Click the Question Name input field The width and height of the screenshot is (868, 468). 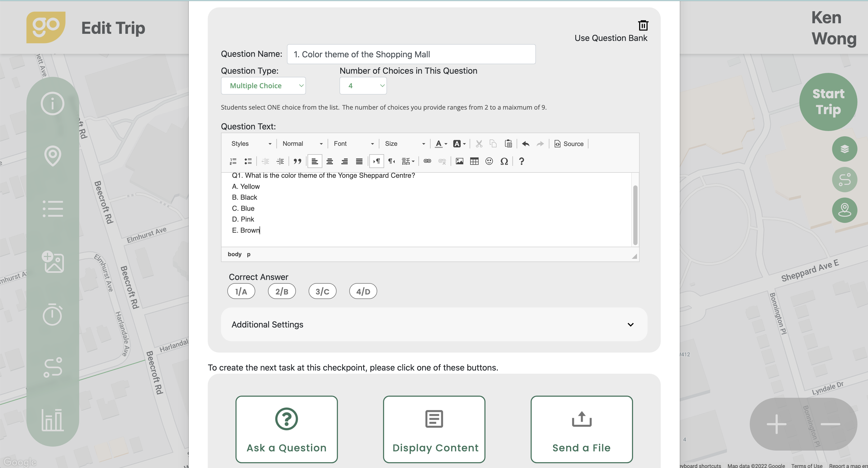coord(411,54)
